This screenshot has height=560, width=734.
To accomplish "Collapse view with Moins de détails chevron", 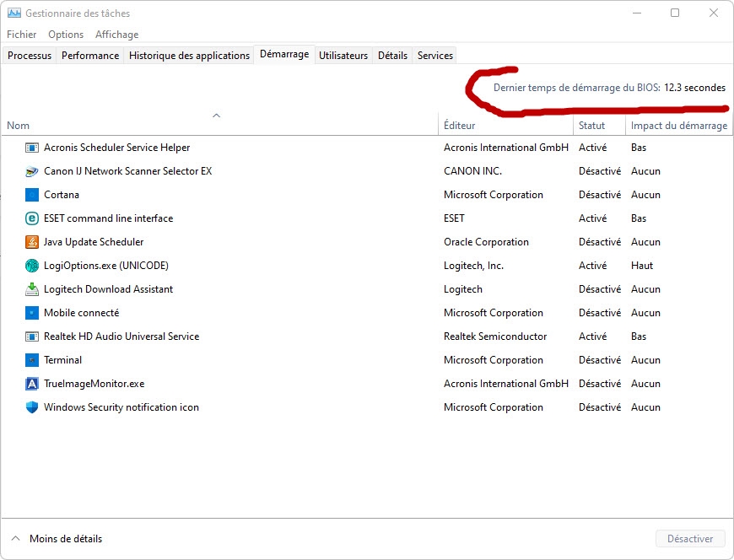I will 15,539.
